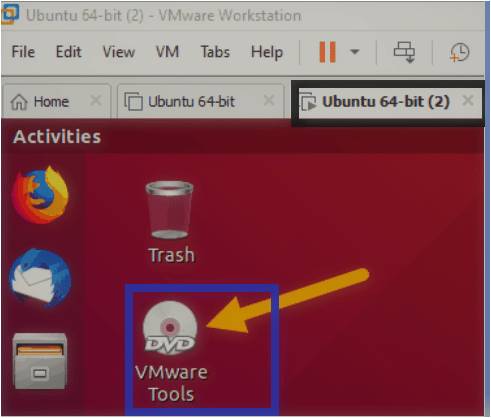The image size is (491, 418).
Task: Take a snapshot with the clock icon
Action: tap(460, 52)
